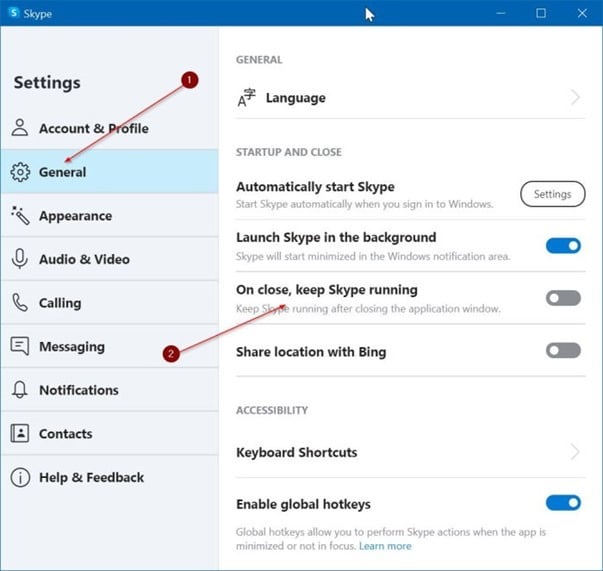
Task: Follow the Learn more link
Action: (385, 546)
